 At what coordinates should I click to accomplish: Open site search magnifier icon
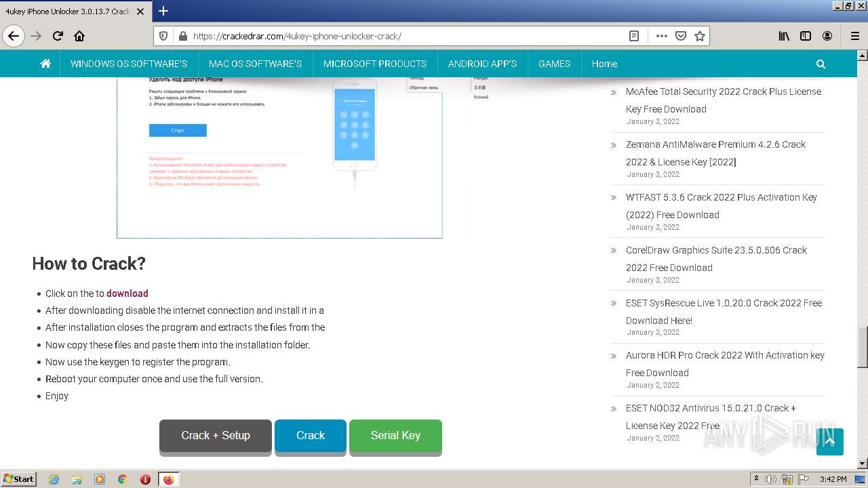[821, 64]
